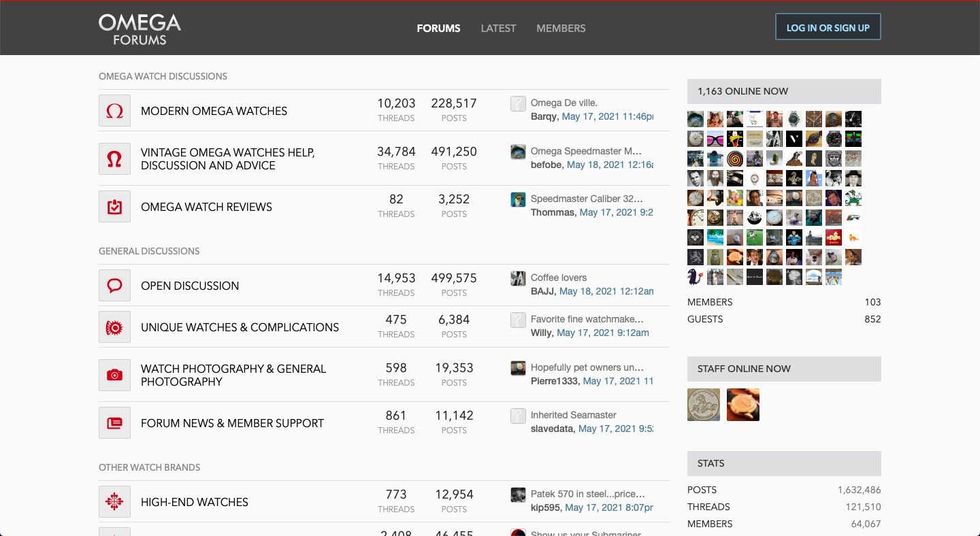Click the May 18, 2021 12:12am timestamp
The image size is (980, 536).
[x=606, y=291]
